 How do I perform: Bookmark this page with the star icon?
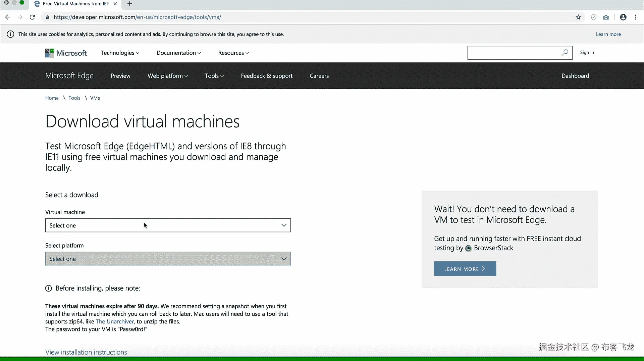[x=578, y=17]
